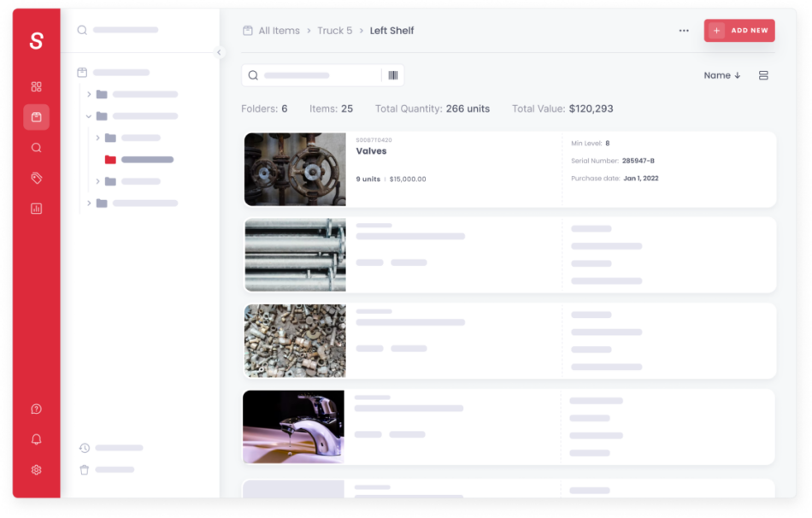
Task: Click the ADD NEW button
Action: (x=738, y=30)
